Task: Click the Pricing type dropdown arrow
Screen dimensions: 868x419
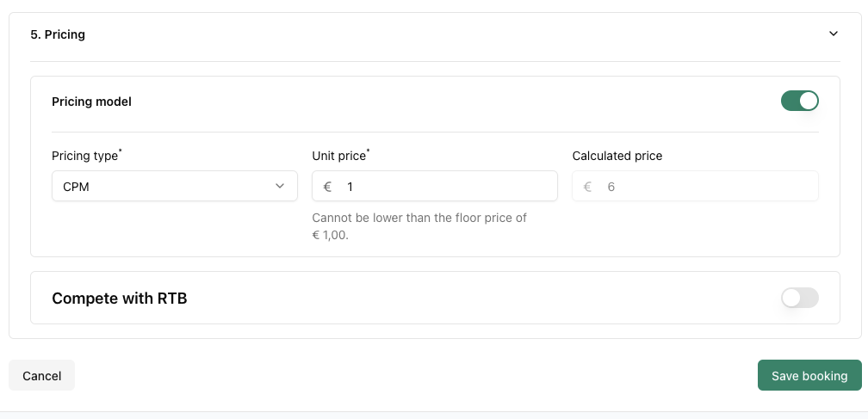Action: (280, 186)
